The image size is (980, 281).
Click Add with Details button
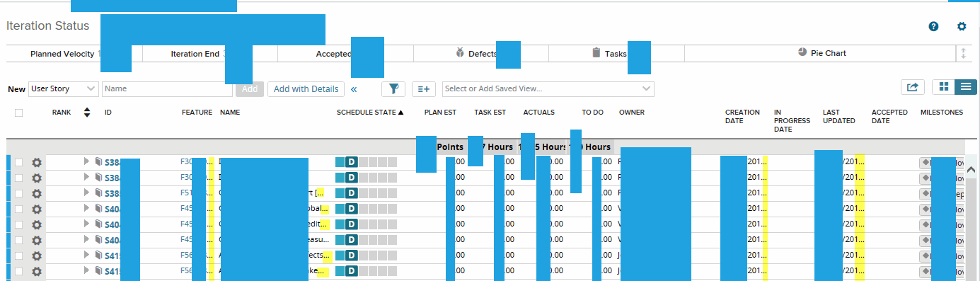[306, 89]
